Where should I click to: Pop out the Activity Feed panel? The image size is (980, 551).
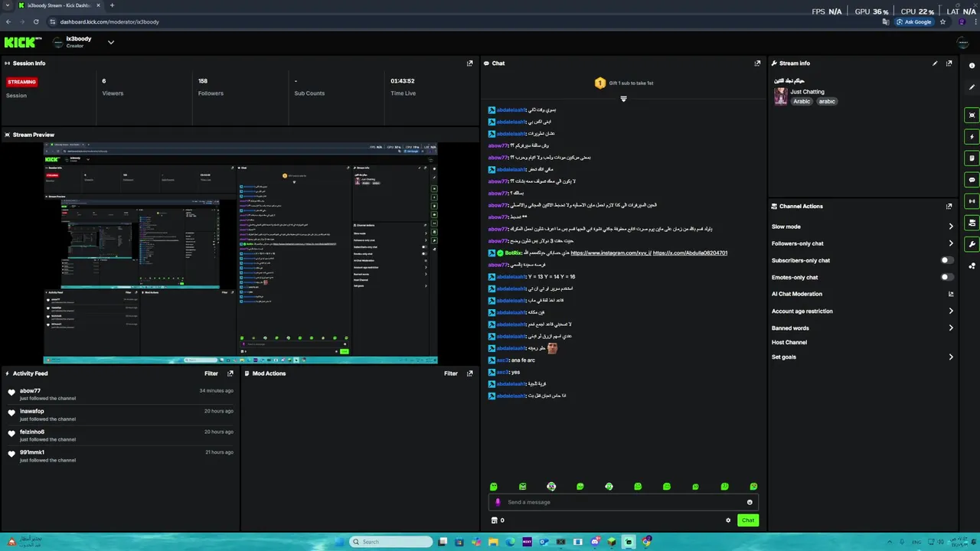pyautogui.click(x=230, y=373)
